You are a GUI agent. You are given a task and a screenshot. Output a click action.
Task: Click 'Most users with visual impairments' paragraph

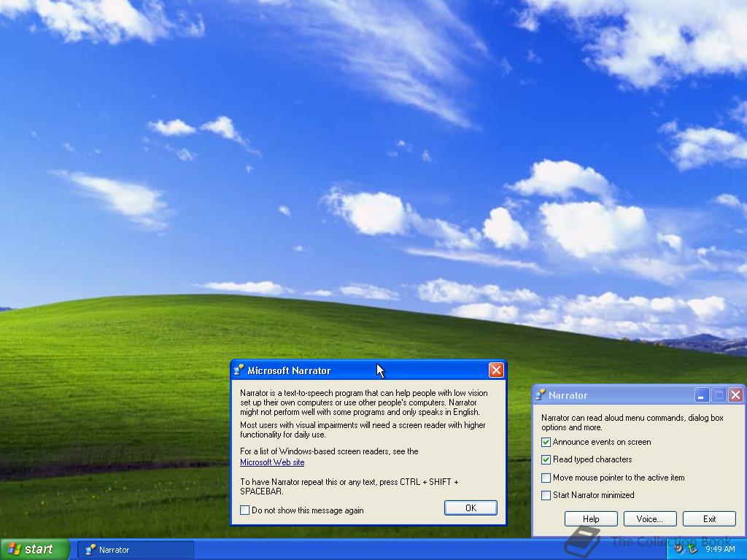[363, 429]
